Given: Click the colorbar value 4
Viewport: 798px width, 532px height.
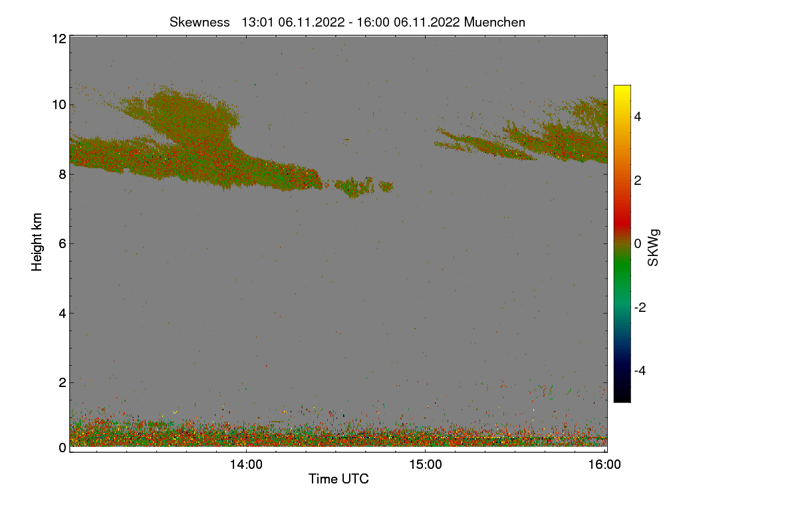Looking at the screenshot, I should pyautogui.click(x=638, y=116).
